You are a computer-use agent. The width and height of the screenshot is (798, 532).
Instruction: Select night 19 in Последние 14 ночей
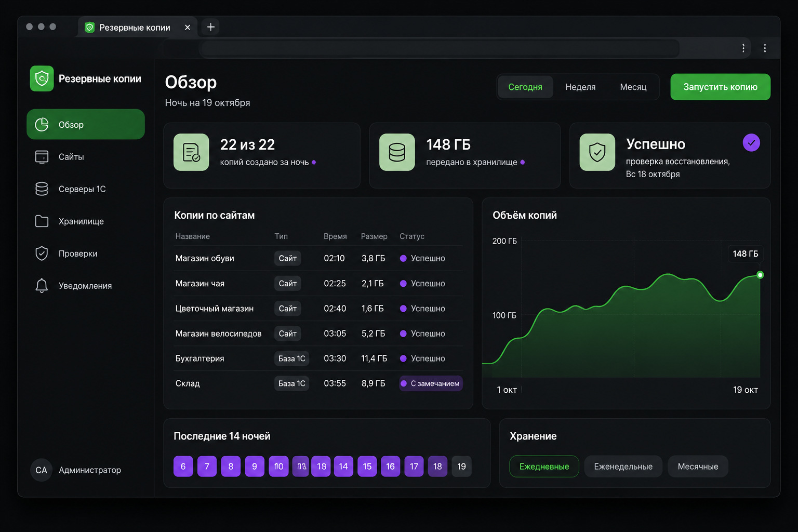tap(461, 467)
